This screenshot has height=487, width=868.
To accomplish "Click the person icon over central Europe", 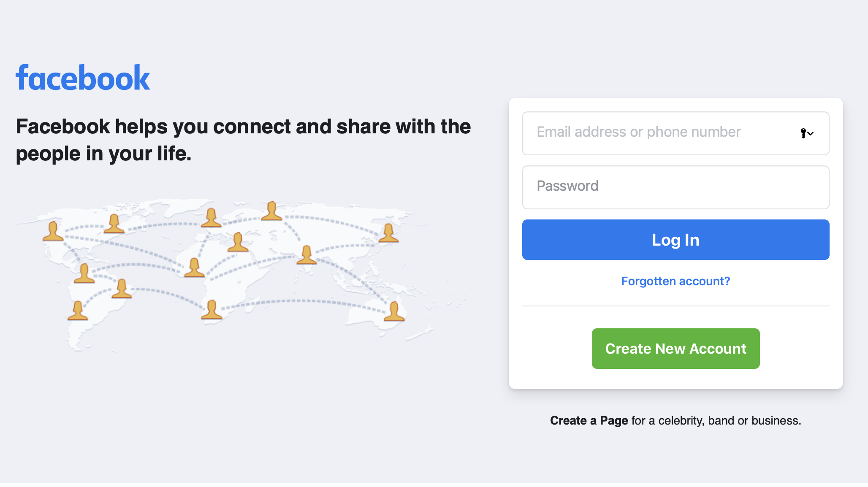I will point(238,242).
